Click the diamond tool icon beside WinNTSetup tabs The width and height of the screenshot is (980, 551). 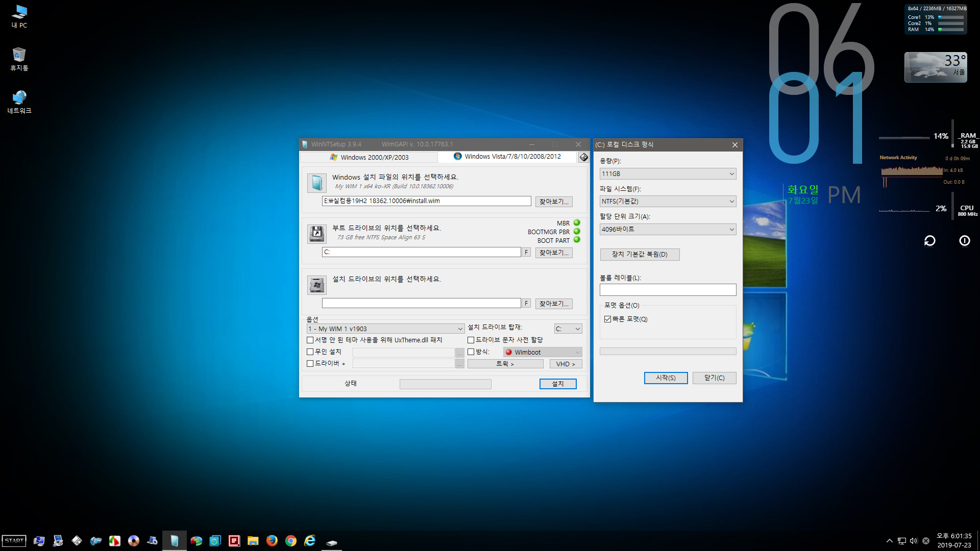tap(583, 157)
